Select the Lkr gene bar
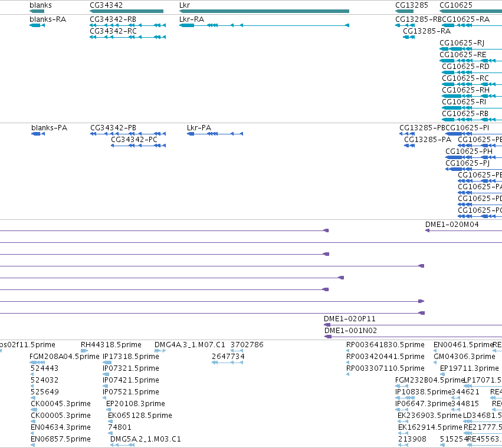The image size is (502, 448). [x=264, y=11]
